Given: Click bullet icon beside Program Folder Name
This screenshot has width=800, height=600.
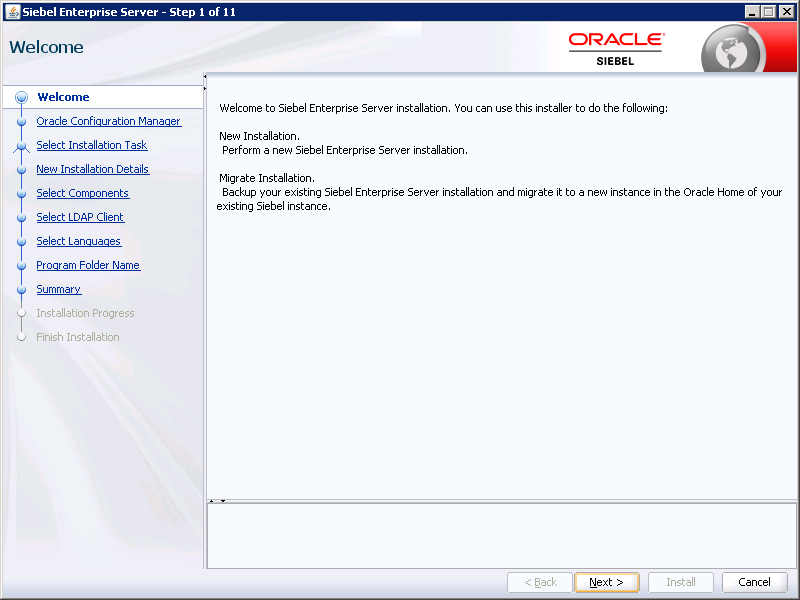Looking at the screenshot, I should pyautogui.click(x=21, y=265).
